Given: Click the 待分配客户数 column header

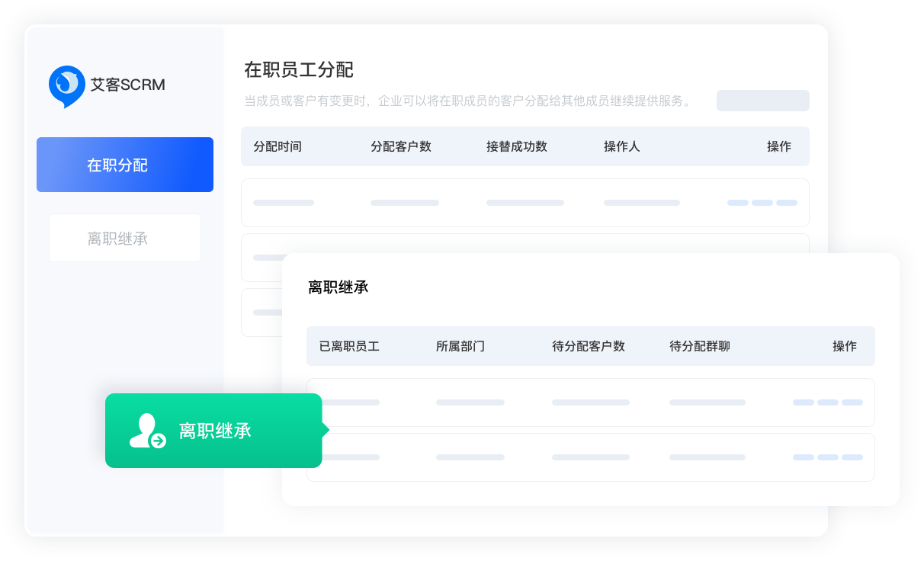Looking at the screenshot, I should pos(589,346).
